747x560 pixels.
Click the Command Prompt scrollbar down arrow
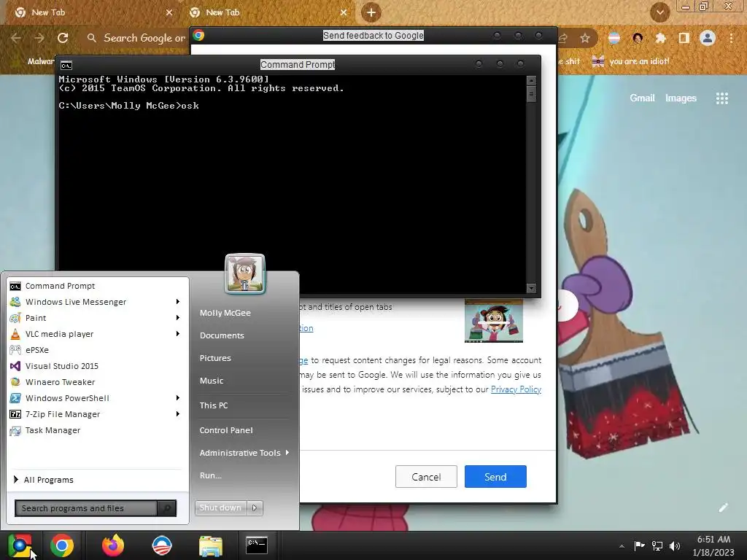tap(531, 288)
